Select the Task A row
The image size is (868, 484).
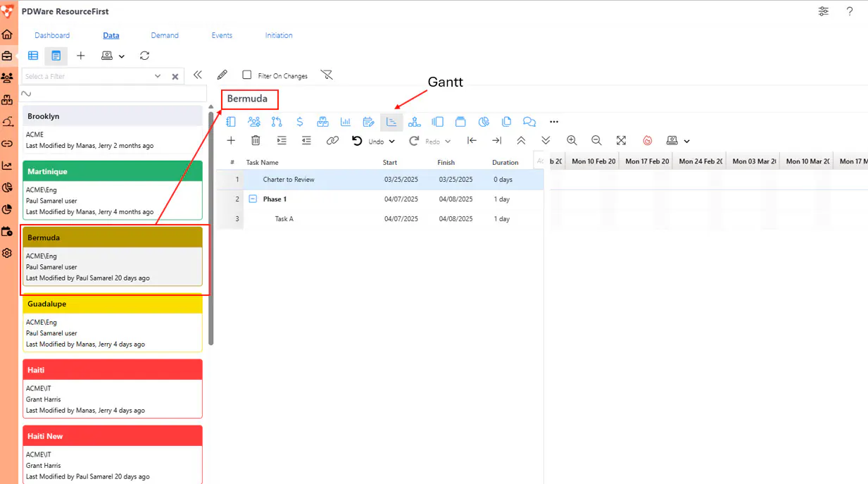[380, 219]
